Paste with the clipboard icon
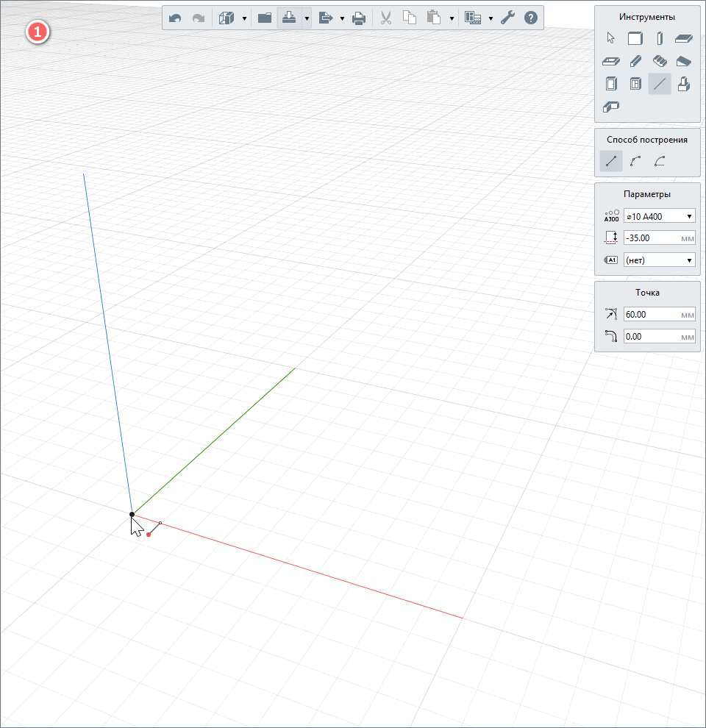 [434, 18]
